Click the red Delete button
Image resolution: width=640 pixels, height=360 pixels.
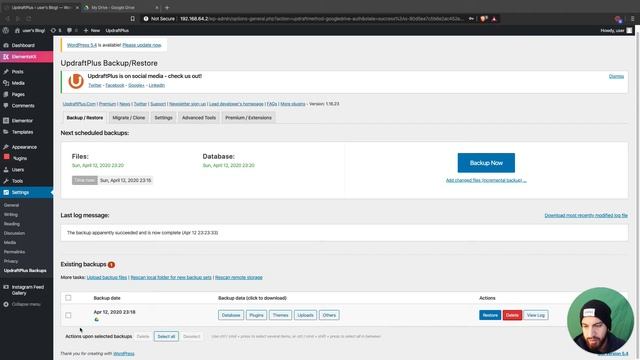512,315
